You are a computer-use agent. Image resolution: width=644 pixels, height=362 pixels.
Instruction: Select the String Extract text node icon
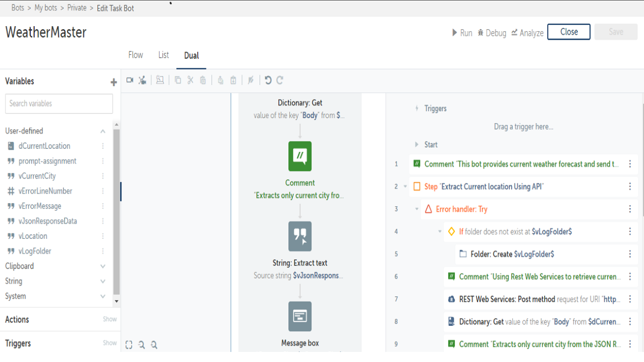coord(300,236)
